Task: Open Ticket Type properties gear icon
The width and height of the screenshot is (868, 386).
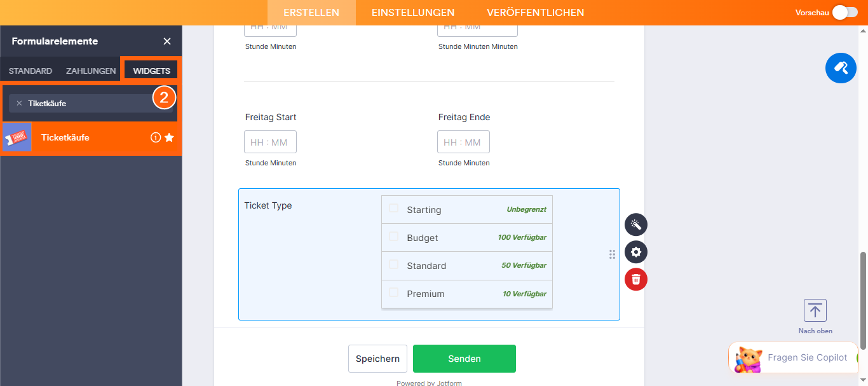Action: tap(636, 252)
